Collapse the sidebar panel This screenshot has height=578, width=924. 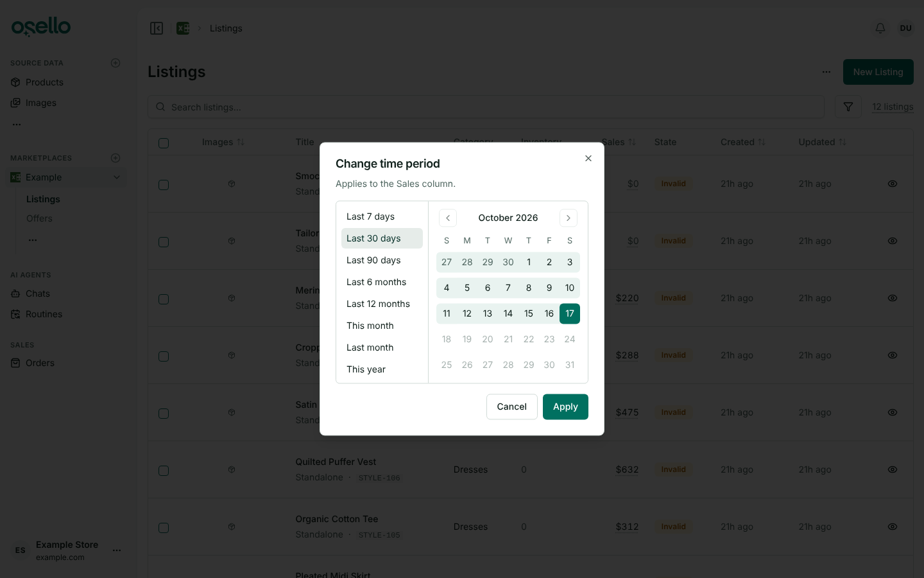tap(157, 28)
